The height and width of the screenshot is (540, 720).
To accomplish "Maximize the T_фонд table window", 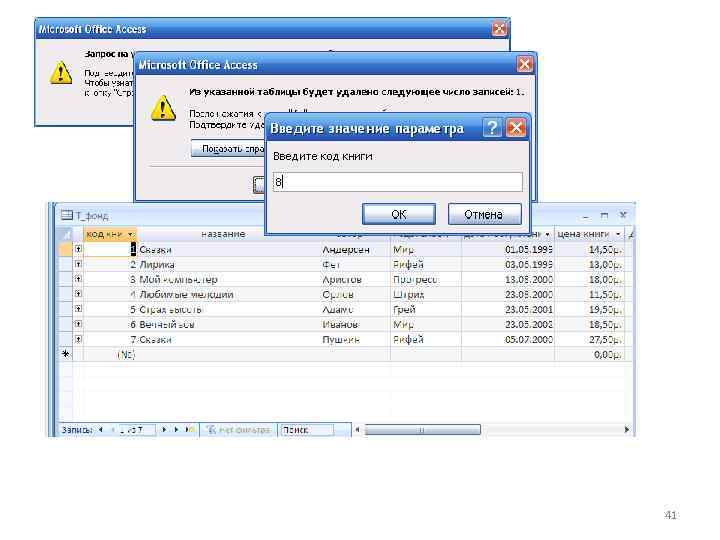I will point(604,215).
